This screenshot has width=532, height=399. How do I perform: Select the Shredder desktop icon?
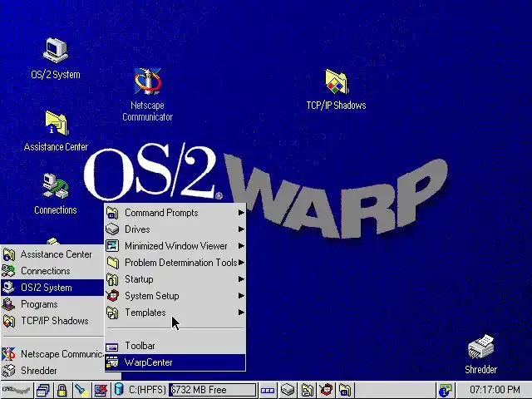(480, 347)
